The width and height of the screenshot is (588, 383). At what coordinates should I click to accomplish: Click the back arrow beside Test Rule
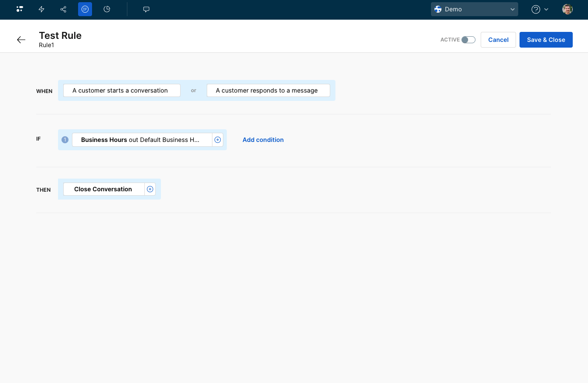click(21, 40)
